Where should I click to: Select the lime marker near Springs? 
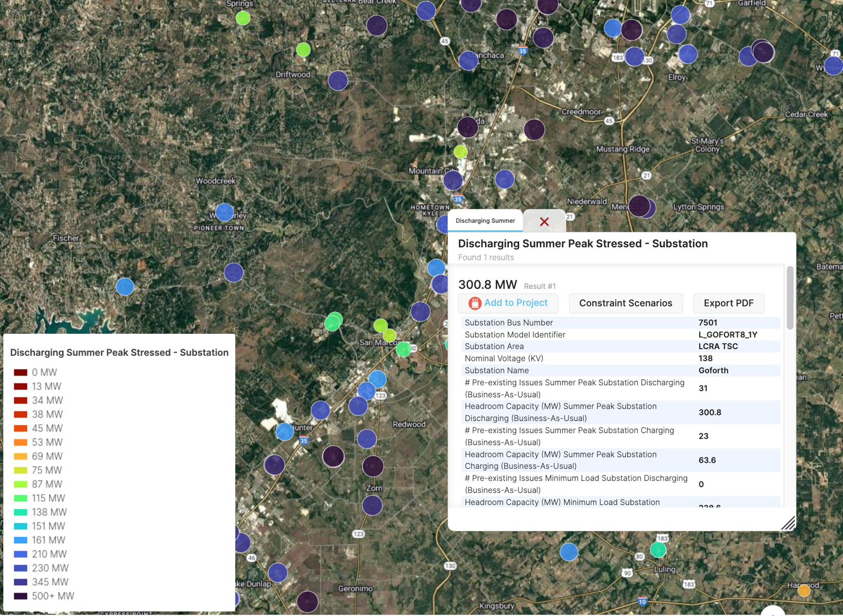tap(243, 18)
